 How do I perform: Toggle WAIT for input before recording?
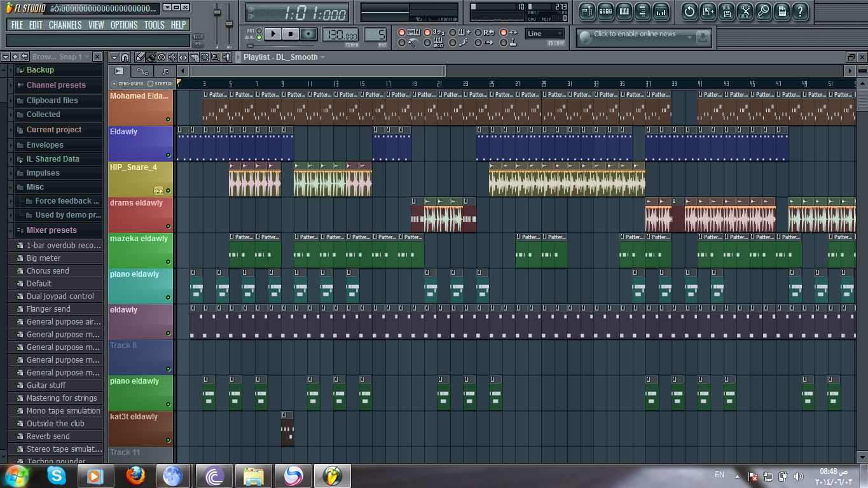tap(427, 43)
